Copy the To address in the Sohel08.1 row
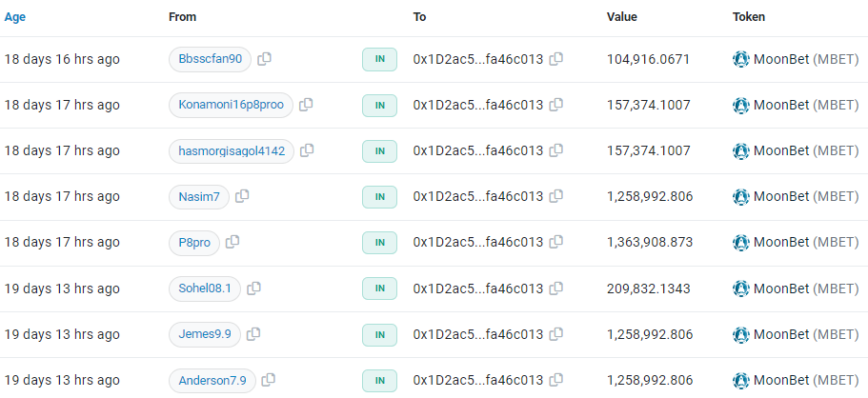 coord(556,289)
